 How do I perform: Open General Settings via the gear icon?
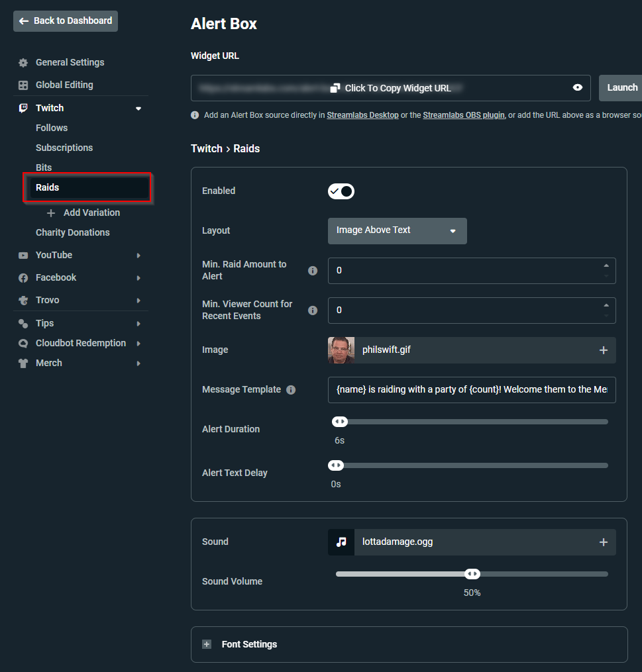[23, 62]
